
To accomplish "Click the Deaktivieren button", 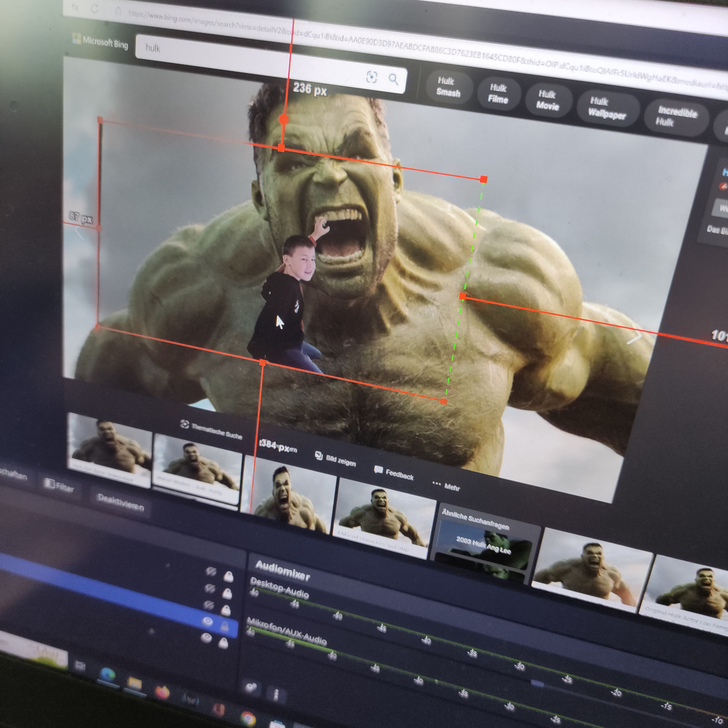I will click(121, 503).
